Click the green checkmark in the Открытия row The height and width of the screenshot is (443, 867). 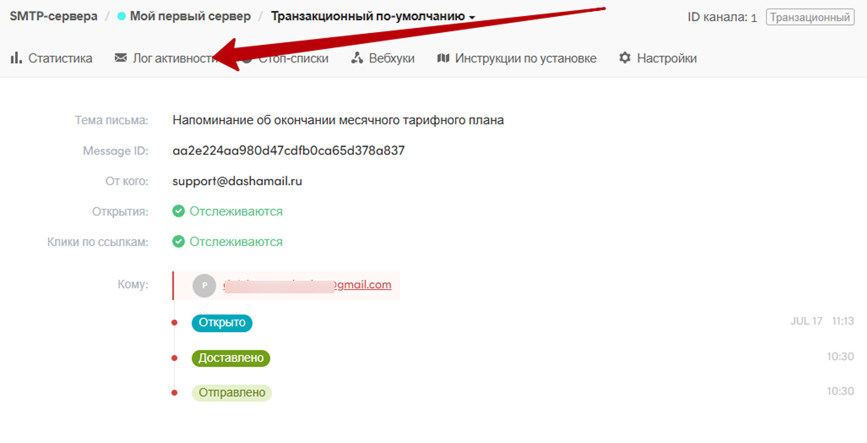178,211
